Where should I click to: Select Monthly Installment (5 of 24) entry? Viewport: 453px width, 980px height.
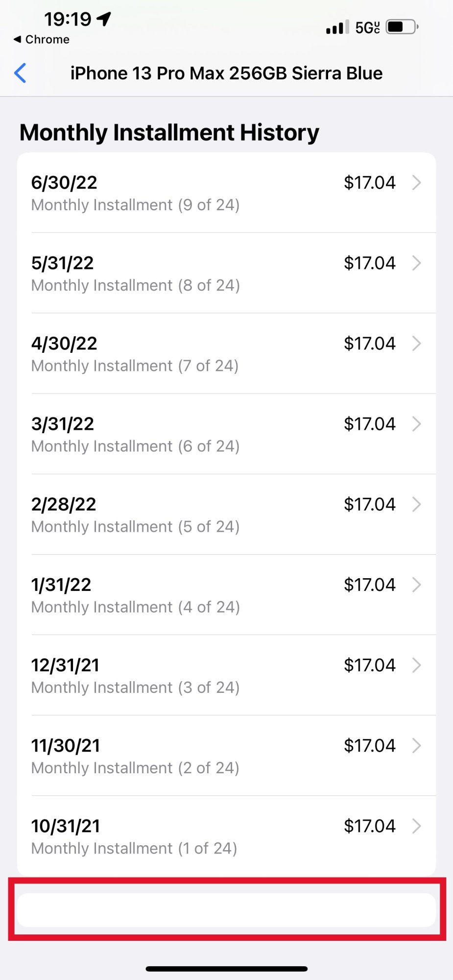pos(226,514)
